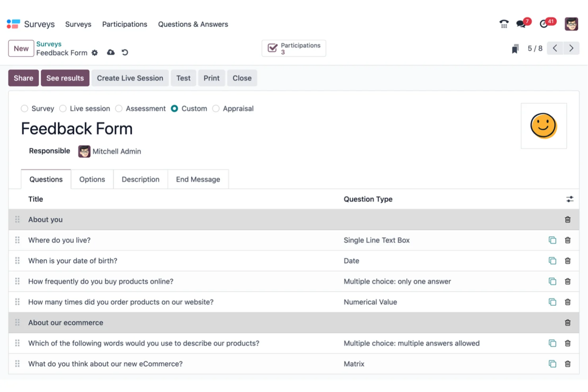Select the Live session radio option
588x392 pixels.
click(x=63, y=109)
